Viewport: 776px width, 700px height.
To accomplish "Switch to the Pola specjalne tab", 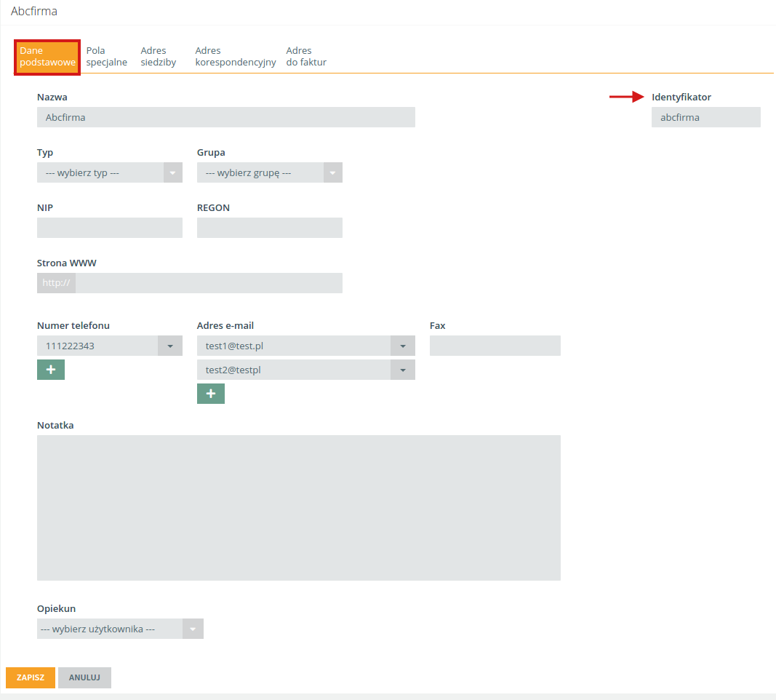I will click(106, 57).
